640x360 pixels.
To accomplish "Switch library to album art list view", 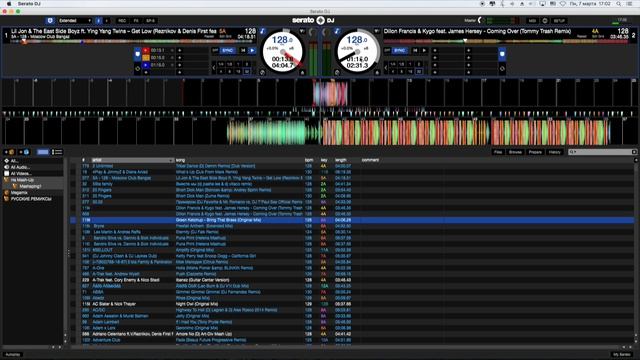I will pos(57,152).
